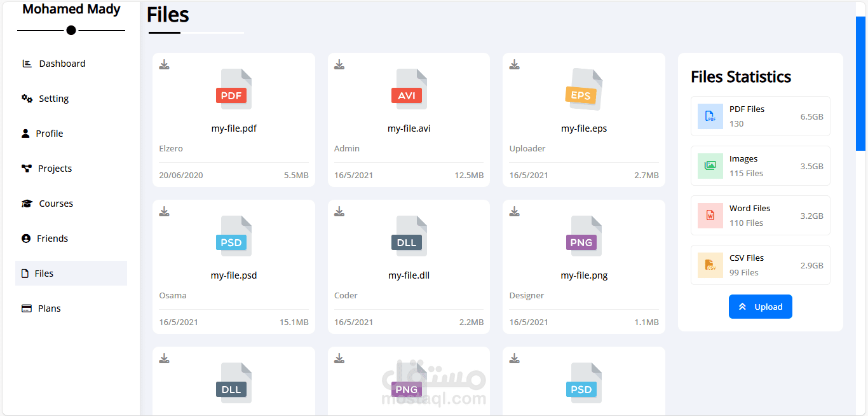Click DLL file icon of my-file.dll
868x416 pixels.
[409, 236]
